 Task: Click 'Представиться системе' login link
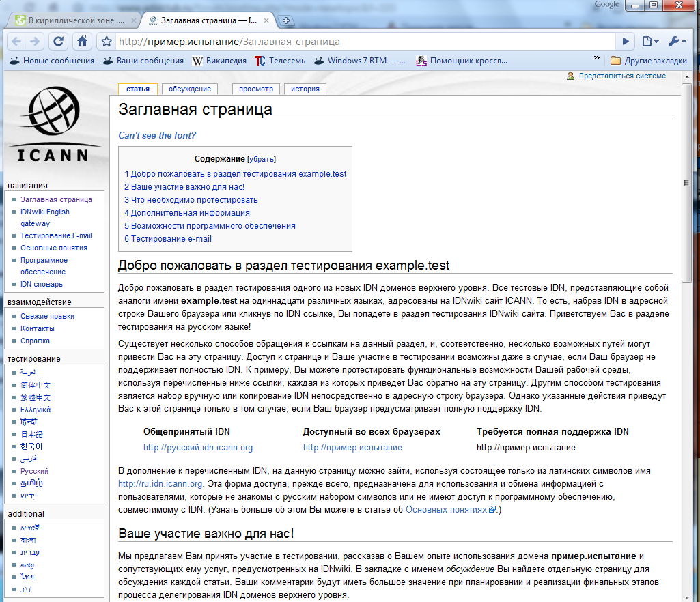622,76
